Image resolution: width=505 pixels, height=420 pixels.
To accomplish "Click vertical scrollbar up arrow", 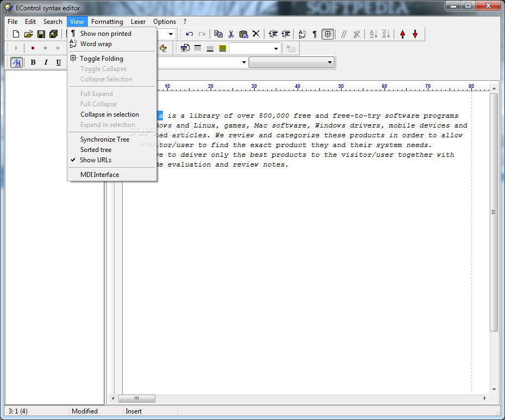I will 494,87.
